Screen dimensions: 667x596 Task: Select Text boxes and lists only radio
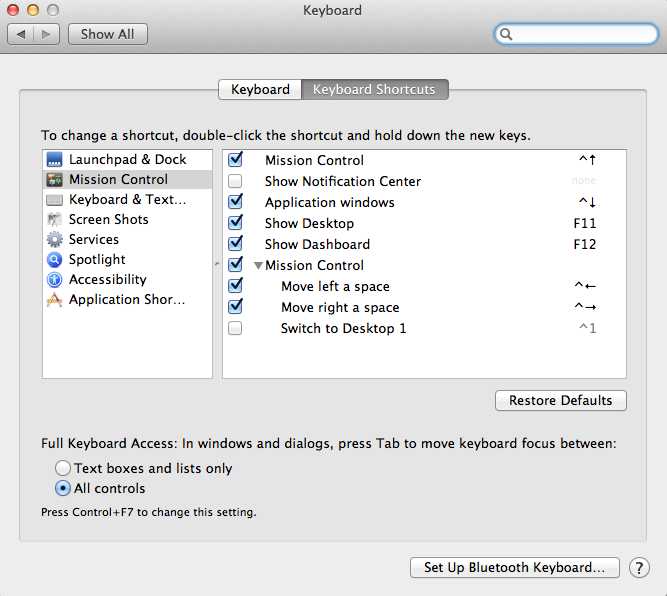click(x=63, y=468)
